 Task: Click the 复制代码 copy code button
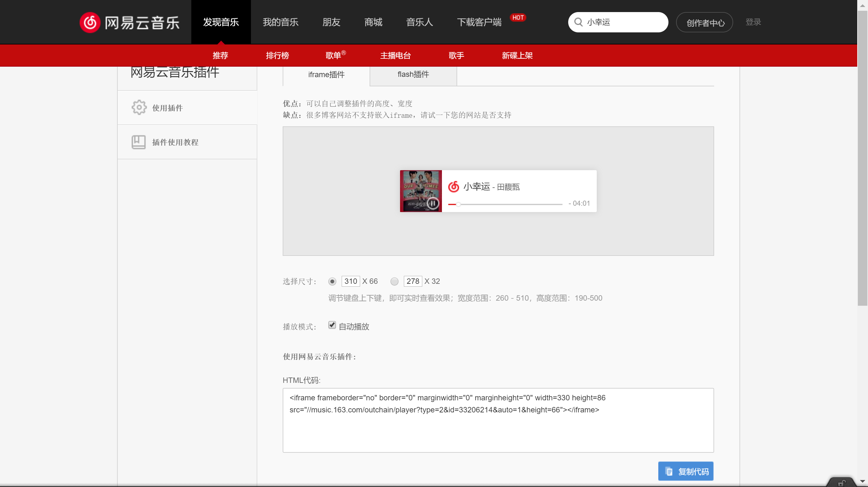click(686, 471)
